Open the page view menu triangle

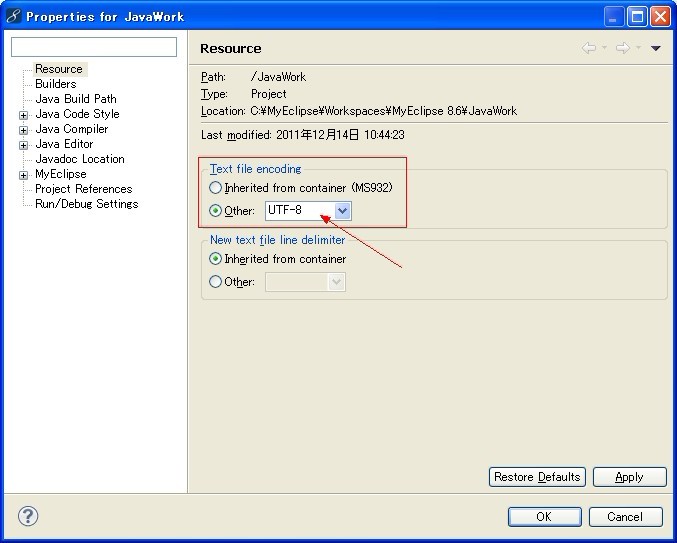(655, 48)
